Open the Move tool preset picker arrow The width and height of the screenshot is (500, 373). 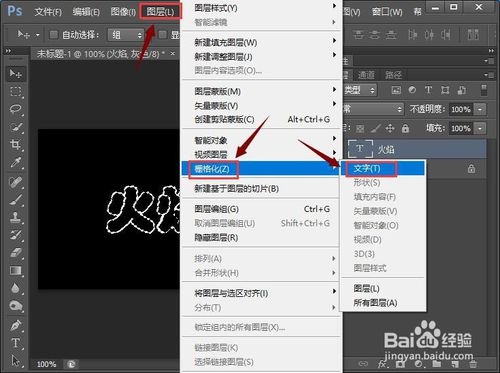[x=38, y=35]
